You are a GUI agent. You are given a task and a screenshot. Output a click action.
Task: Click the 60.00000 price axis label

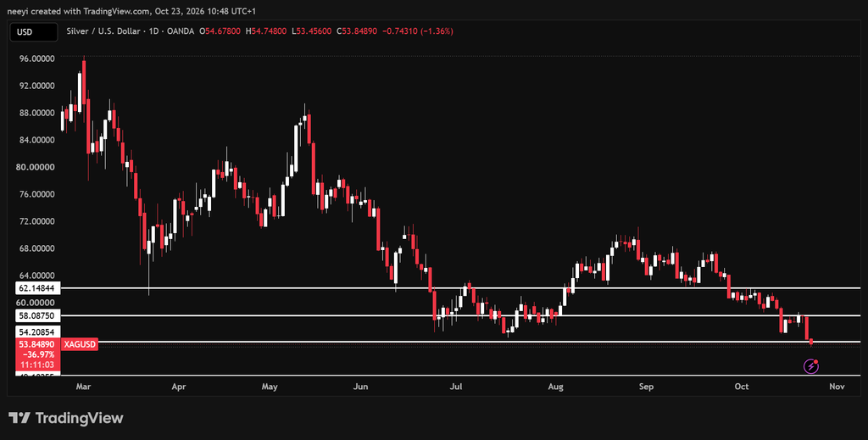coord(36,303)
